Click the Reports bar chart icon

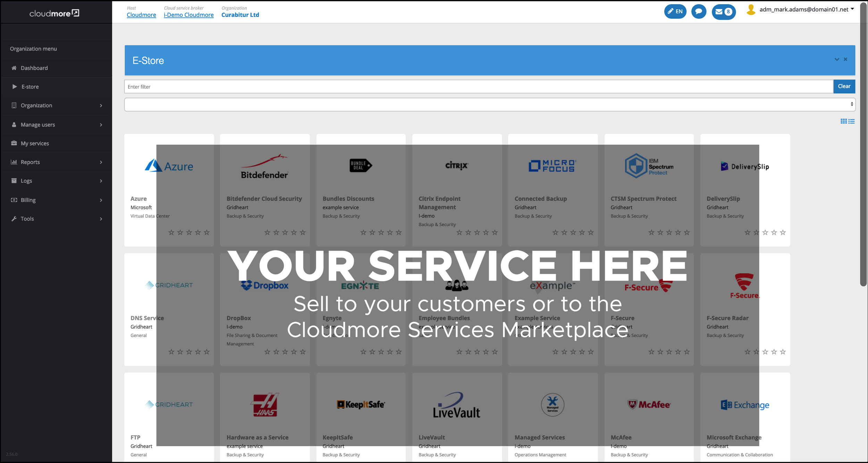[x=14, y=162]
